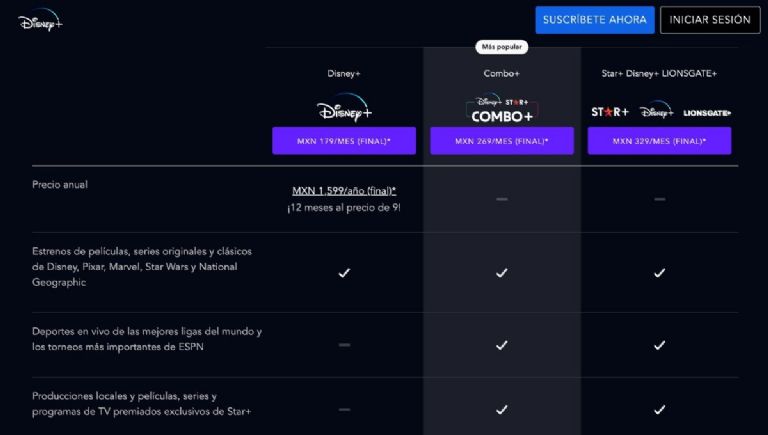Select the MXN 329/MES Lionsgate+ plan button
Viewport: 768px width, 435px height.
click(659, 141)
